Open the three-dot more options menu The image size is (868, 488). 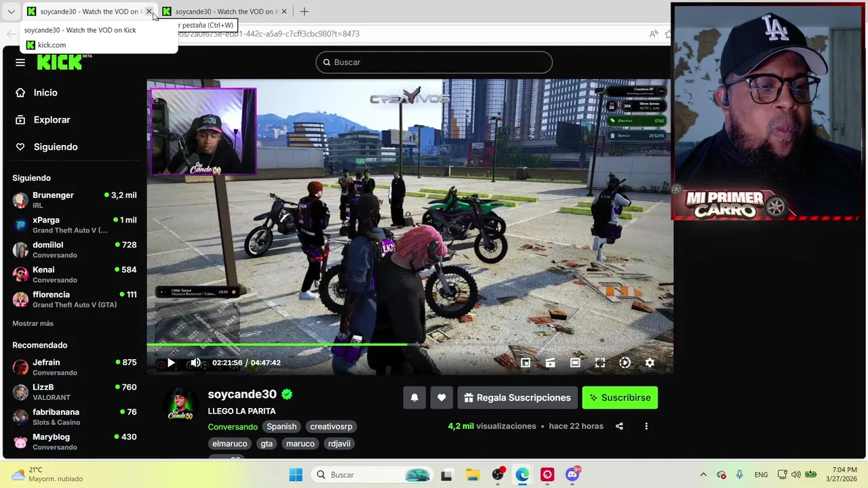pyautogui.click(x=646, y=426)
